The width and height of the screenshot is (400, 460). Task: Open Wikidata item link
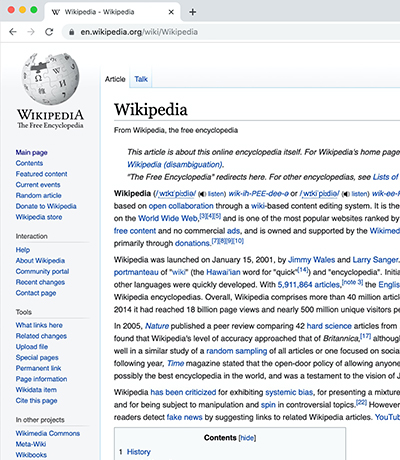36,390
